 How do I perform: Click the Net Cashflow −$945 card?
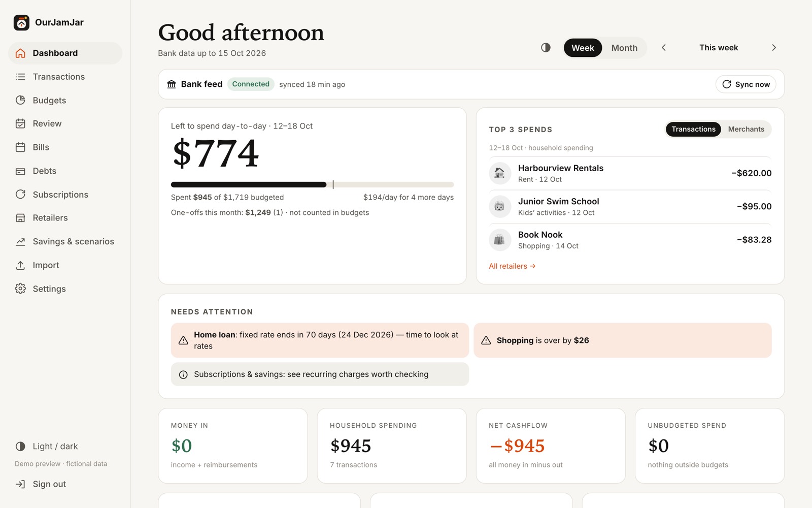click(551, 446)
